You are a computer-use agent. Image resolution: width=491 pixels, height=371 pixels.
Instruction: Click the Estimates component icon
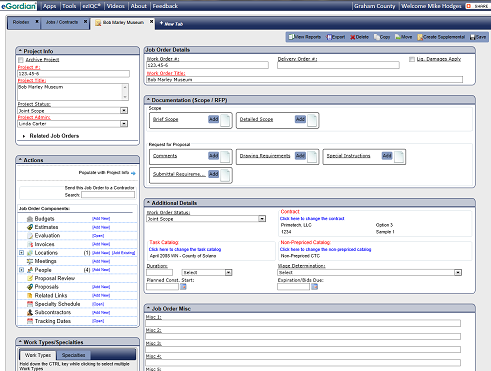(30, 227)
